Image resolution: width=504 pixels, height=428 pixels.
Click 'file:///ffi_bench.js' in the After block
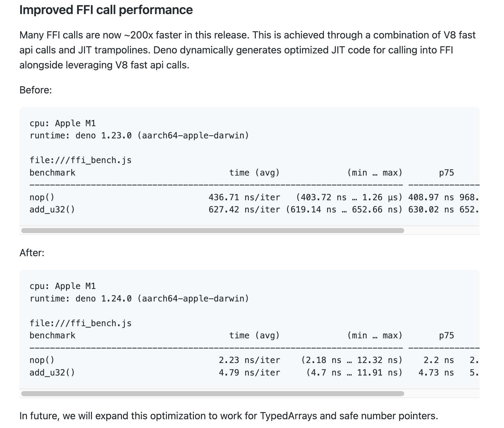pos(81,323)
